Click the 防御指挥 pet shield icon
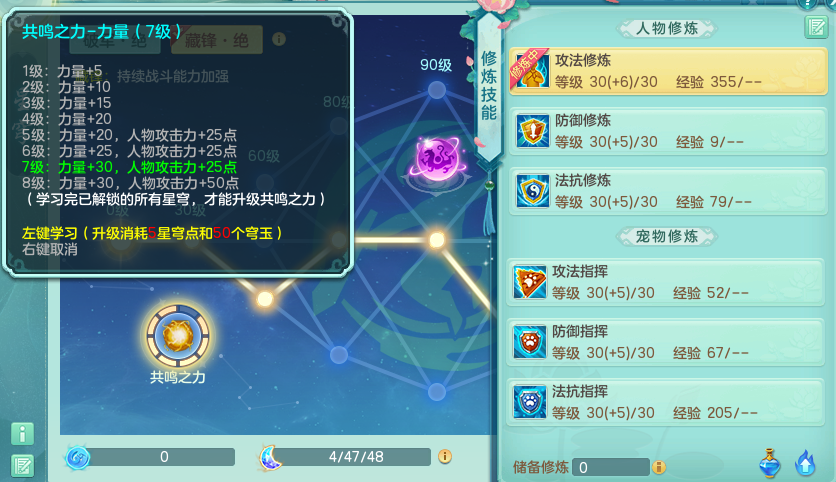 point(529,342)
